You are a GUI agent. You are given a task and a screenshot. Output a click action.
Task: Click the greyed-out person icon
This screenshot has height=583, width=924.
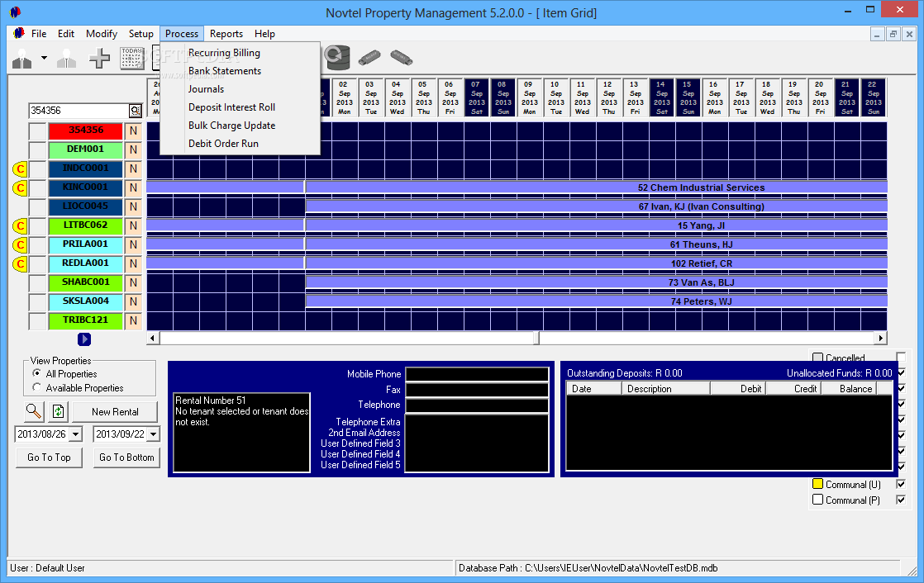coord(67,59)
